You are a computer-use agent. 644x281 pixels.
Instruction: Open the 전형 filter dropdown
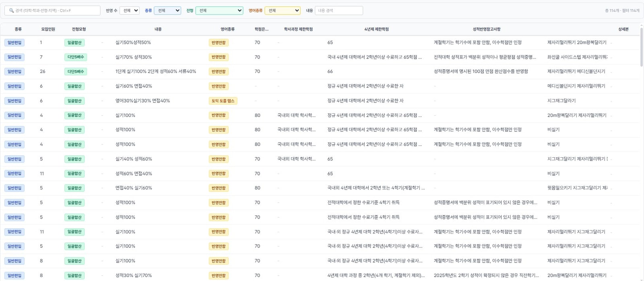coord(219,10)
